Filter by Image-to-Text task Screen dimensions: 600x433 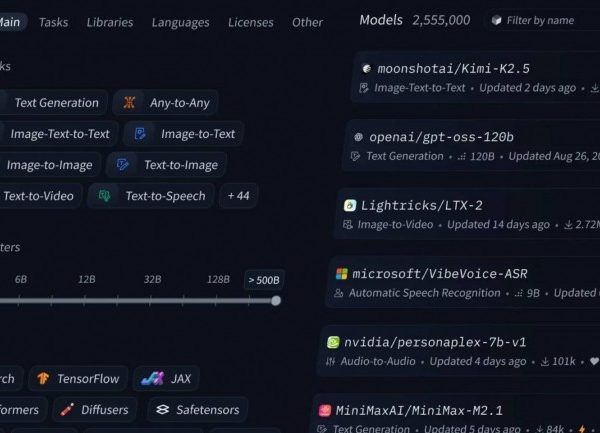[x=184, y=134]
